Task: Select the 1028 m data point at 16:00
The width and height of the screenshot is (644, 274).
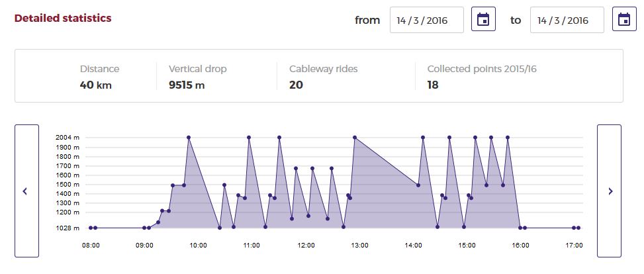Action: pyautogui.click(x=520, y=228)
